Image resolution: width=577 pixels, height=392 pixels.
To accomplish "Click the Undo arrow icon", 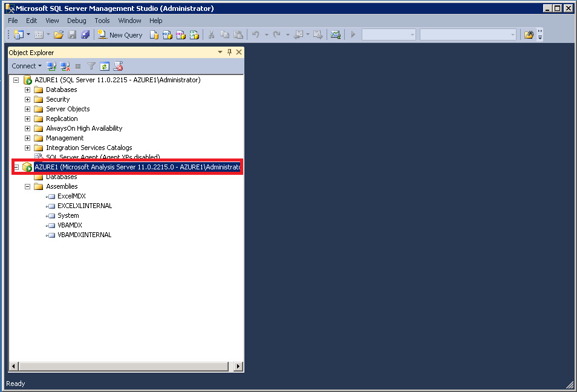I will (x=255, y=34).
